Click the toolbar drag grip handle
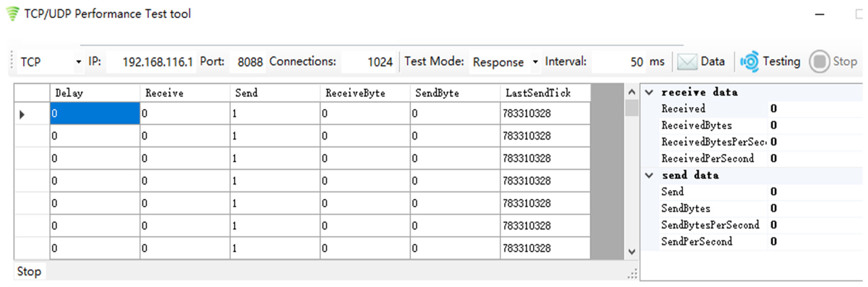The width and height of the screenshot is (868, 287). (x=12, y=60)
